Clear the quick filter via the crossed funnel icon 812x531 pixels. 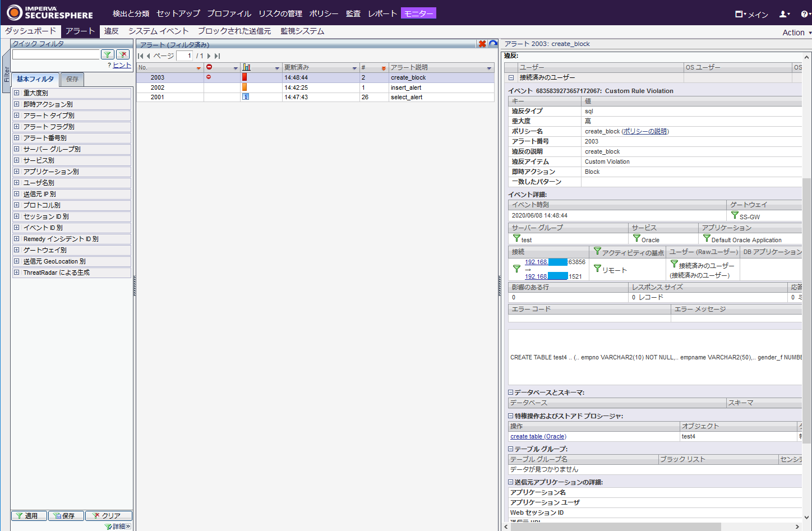click(123, 54)
